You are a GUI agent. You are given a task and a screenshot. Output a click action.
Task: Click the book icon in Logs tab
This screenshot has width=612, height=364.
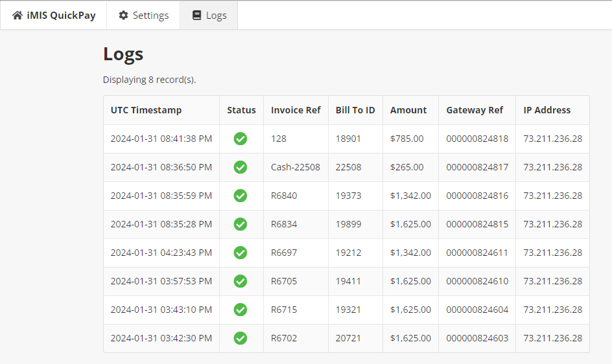[x=197, y=15]
